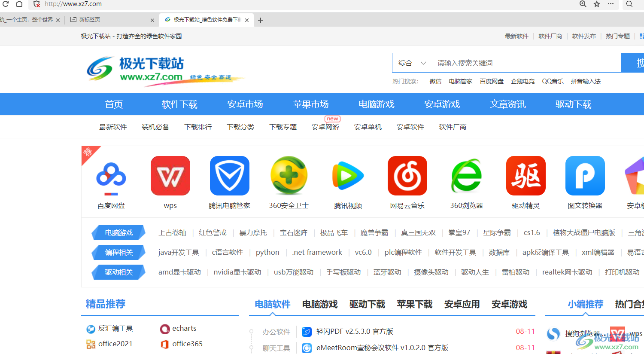Viewport: 644px width, 354px height.
Task: Close the 极光下载站 tab
Action: (247, 20)
